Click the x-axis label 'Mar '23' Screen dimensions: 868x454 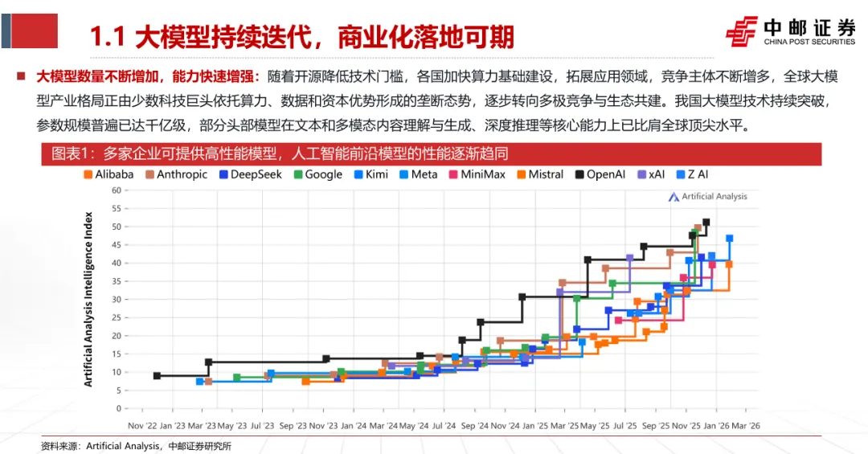(x=202, y=426)
